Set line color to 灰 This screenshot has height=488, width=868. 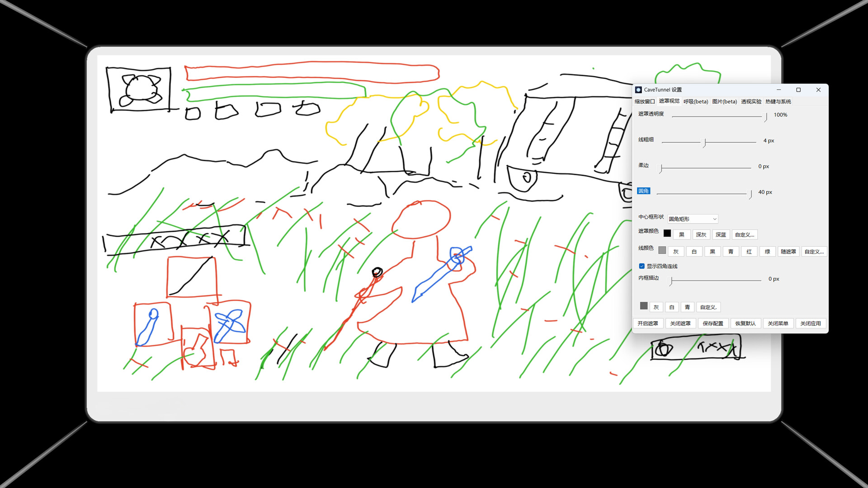click(676, 252)
